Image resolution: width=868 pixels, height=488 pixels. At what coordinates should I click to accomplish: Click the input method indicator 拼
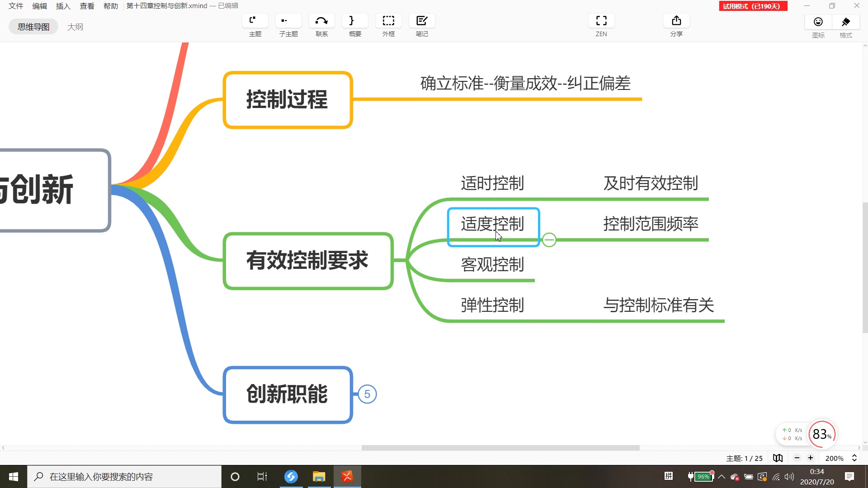[x=669, y=476]
